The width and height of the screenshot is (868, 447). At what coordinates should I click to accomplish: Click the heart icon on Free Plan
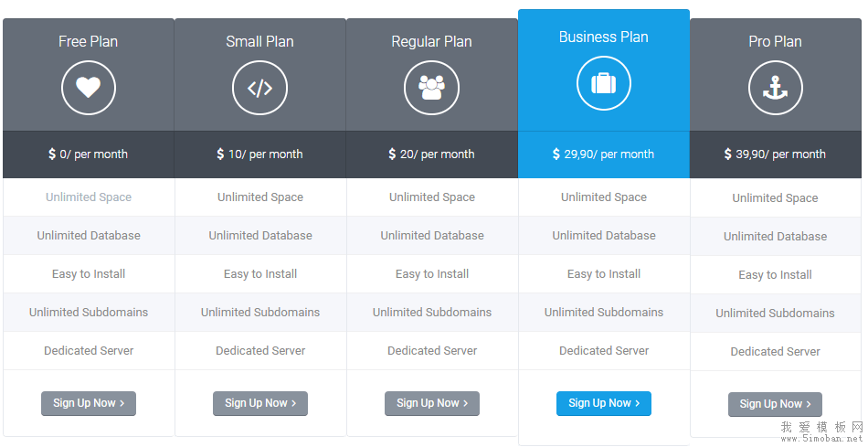[89, 88]
